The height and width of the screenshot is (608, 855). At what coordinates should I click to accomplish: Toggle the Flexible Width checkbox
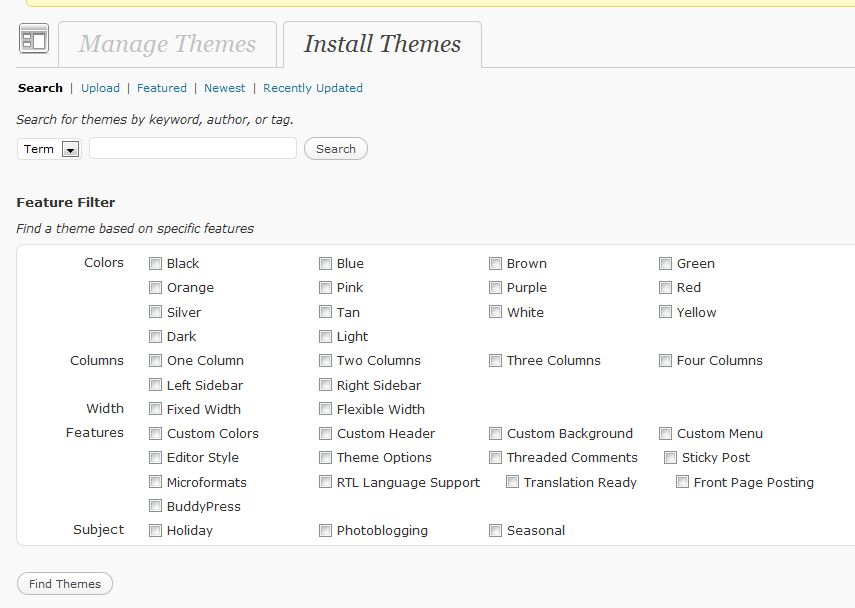tap(325, 409)
